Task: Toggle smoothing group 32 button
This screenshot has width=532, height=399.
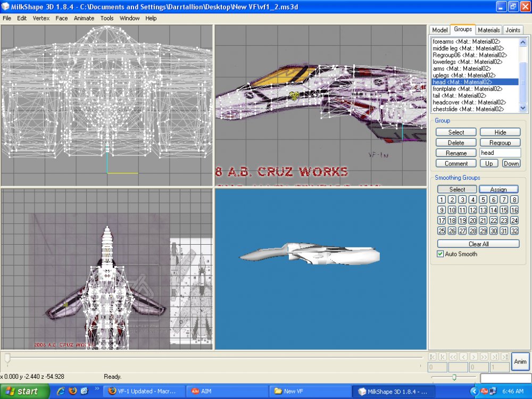Action: click(514, 231)
